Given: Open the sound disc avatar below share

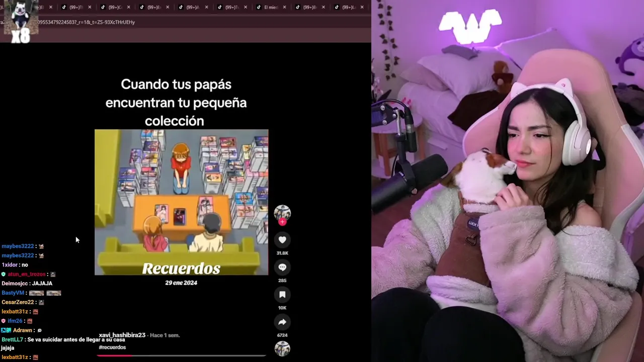Looking at the screenshot, I should (x=282, y=348).
